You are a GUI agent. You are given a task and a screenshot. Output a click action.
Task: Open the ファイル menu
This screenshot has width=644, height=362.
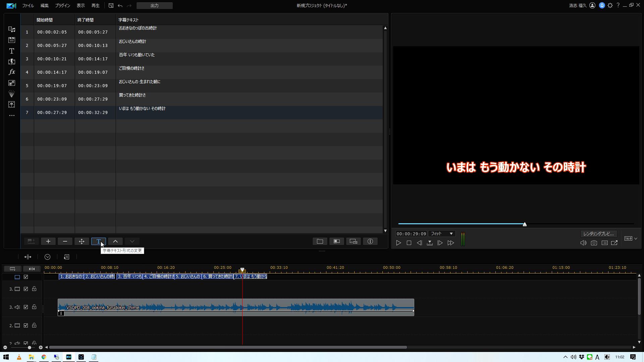(x=28, y=6)
